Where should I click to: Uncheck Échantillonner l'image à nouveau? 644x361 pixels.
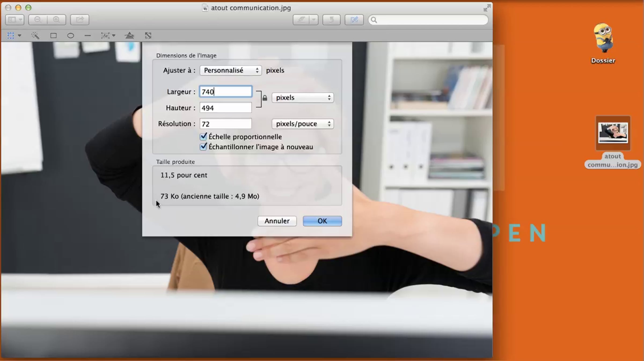203,147
